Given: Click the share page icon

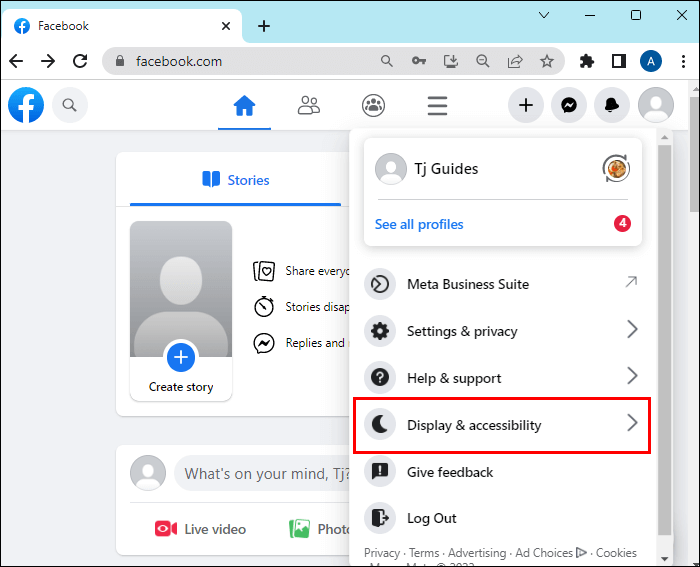Looking at the screenshot, I should pyautogui.click(x=515, y=61).
